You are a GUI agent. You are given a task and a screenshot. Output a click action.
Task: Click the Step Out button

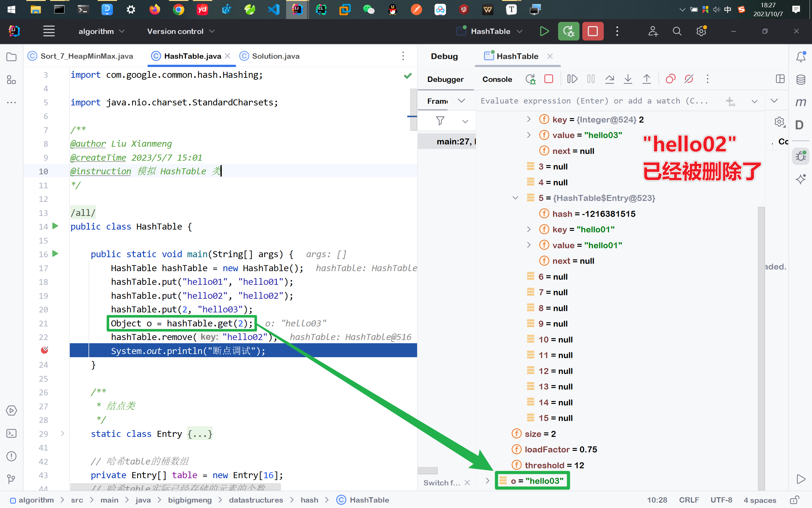pyautogui.click(x=646, y=79)
